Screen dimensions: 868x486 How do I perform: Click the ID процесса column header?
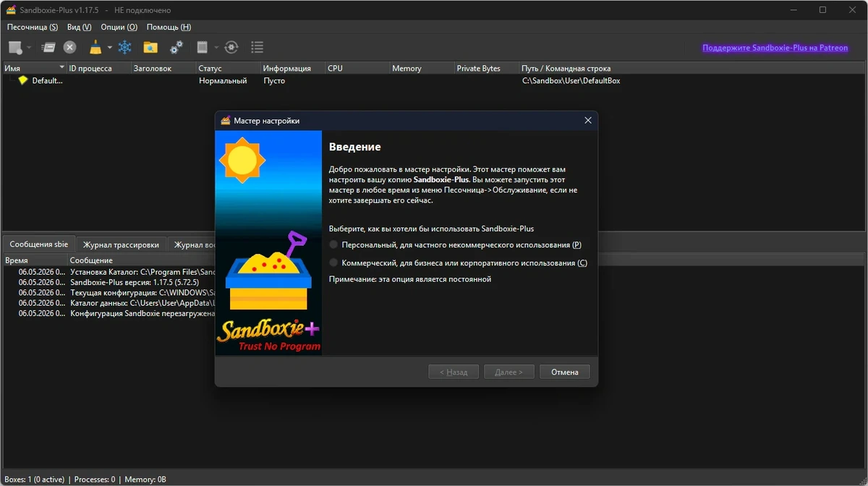pos(98,68)
